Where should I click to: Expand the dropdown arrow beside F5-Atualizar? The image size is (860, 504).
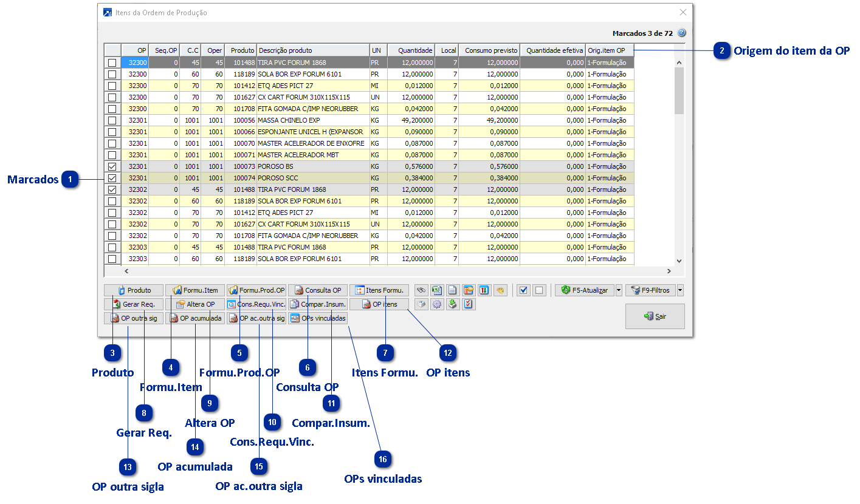(619, 290)
